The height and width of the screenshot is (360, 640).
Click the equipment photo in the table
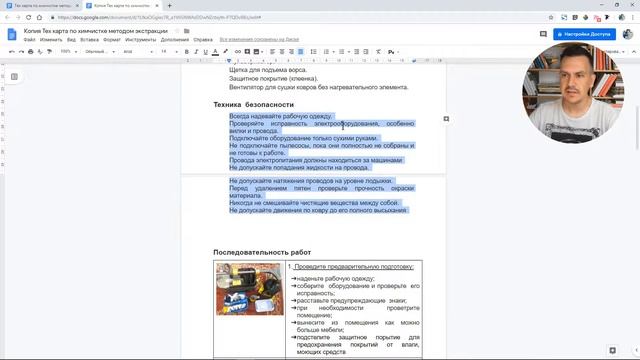250,289
